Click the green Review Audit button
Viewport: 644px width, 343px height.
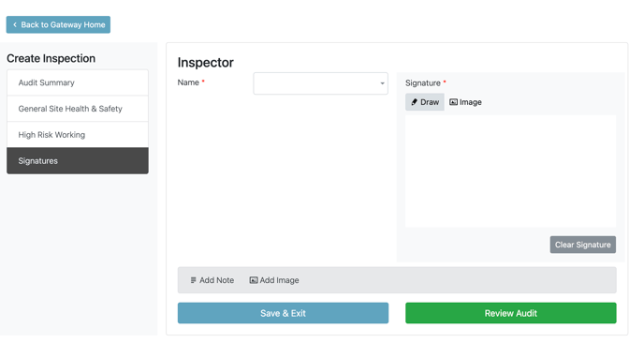tap(511, 313)
